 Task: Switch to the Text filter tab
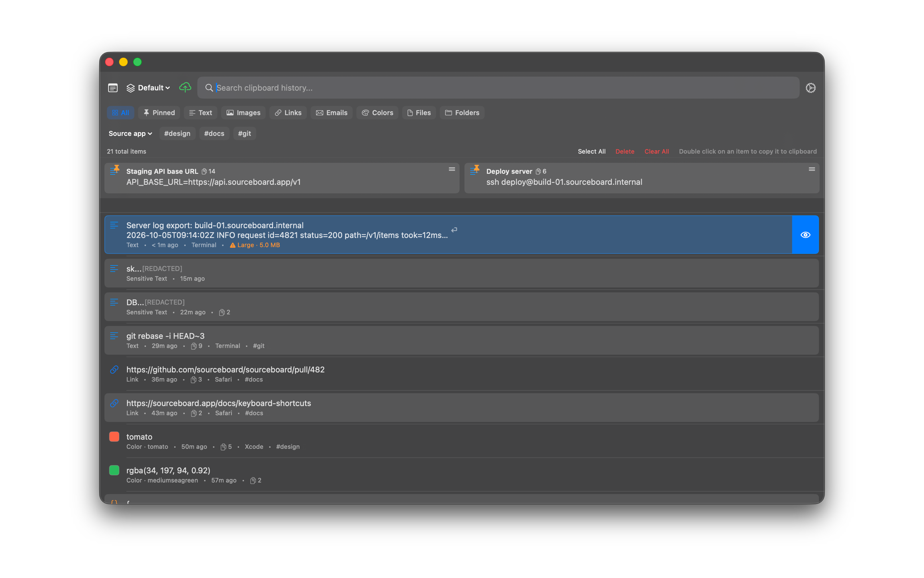tap(200, 113)
